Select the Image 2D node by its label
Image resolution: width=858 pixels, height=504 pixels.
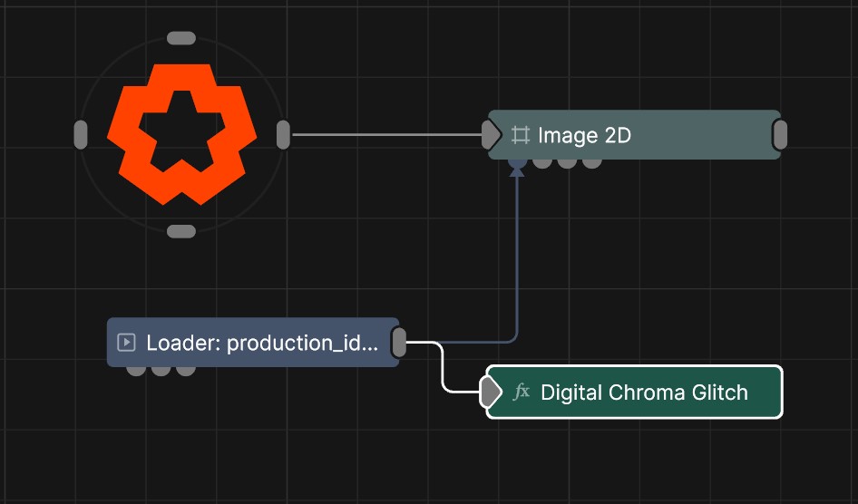pos(584,135)
